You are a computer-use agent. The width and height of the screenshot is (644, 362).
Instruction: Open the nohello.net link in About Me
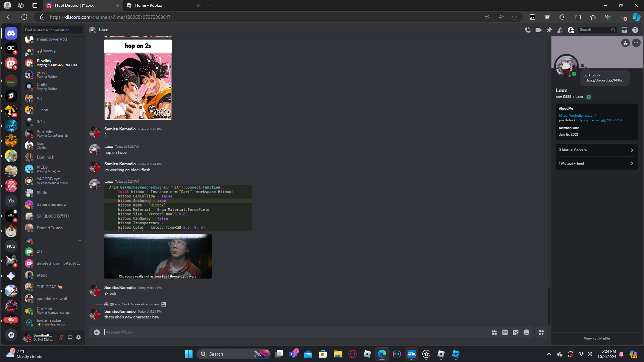click(577, 115)
